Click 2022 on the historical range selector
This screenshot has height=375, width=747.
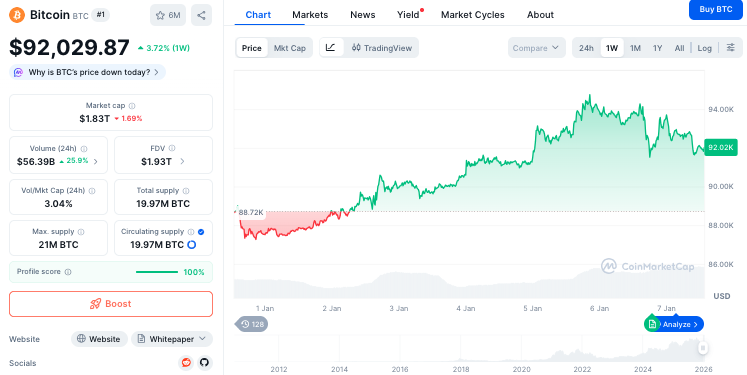click(582, 369)
